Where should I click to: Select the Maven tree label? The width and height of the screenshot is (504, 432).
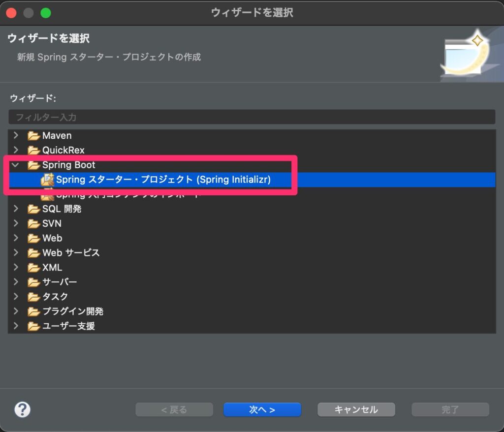(57, 136)
